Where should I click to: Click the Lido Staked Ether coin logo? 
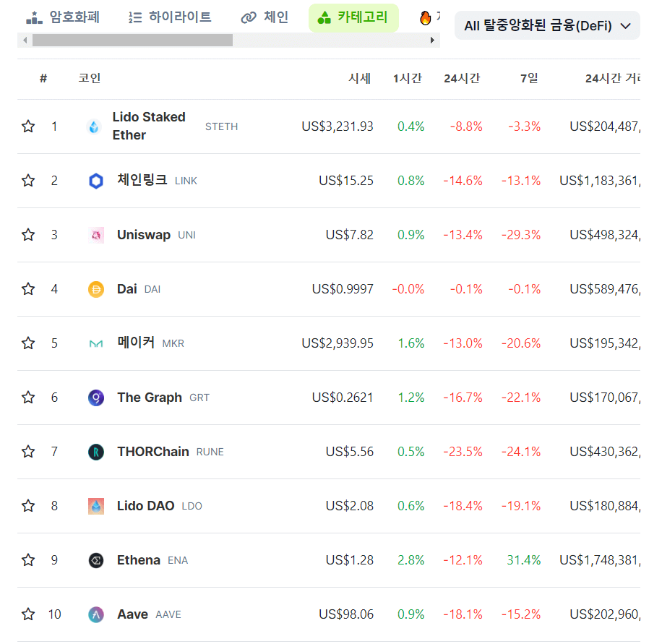[x=94, y=126]
